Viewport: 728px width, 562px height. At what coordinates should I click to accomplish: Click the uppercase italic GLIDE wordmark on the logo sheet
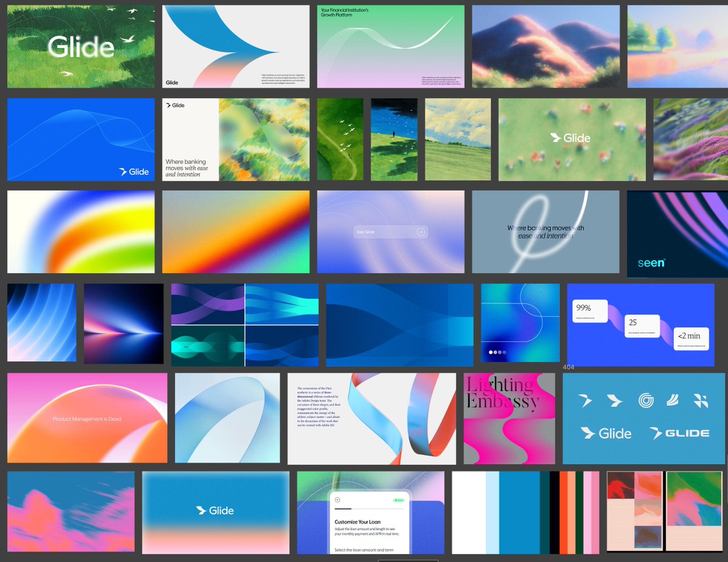pos(679,433)
